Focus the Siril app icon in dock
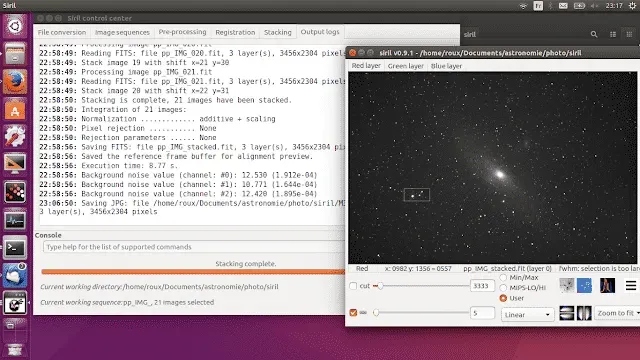Viewport: 640px width, 360px height. point(15,303)
